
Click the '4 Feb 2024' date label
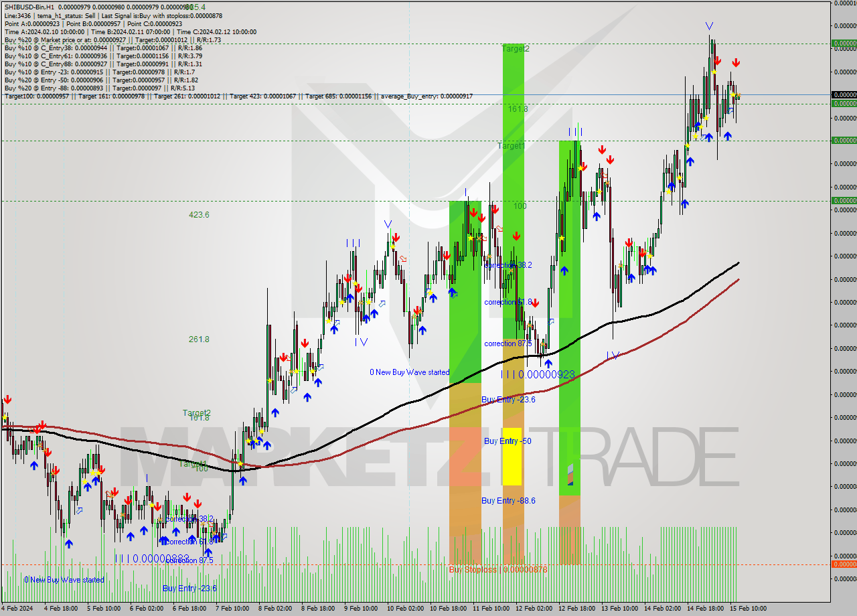tap(18, 609)
